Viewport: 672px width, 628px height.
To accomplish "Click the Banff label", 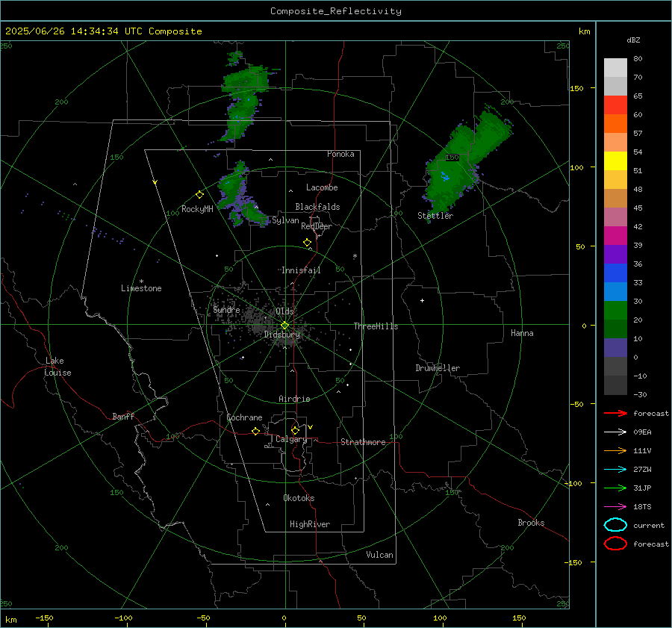I will point(123,417).
